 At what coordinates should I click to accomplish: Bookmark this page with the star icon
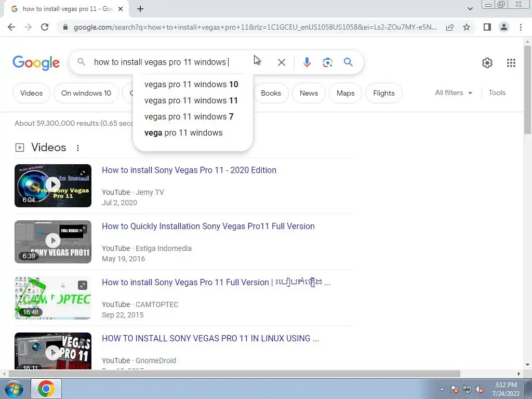467,27
